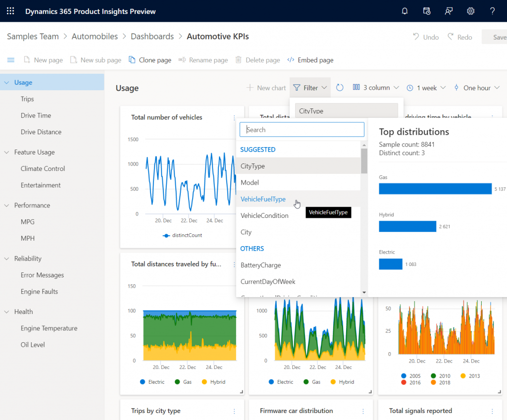507x420 pixels.
Task: Focus the filter Search field
Action: 302,130
